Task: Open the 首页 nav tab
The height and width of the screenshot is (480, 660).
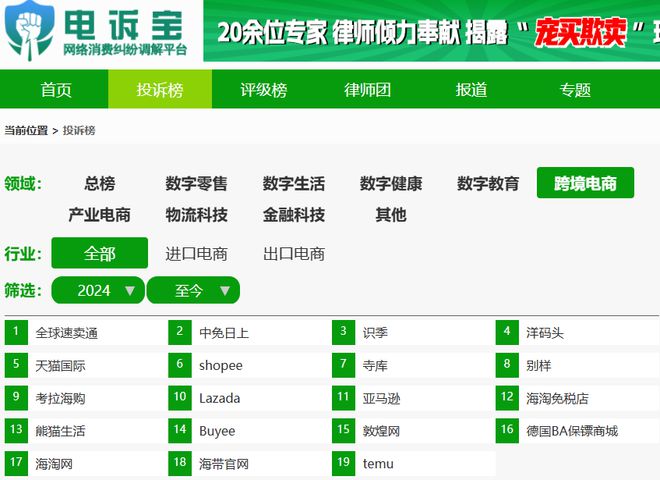Action: [56, 90]
